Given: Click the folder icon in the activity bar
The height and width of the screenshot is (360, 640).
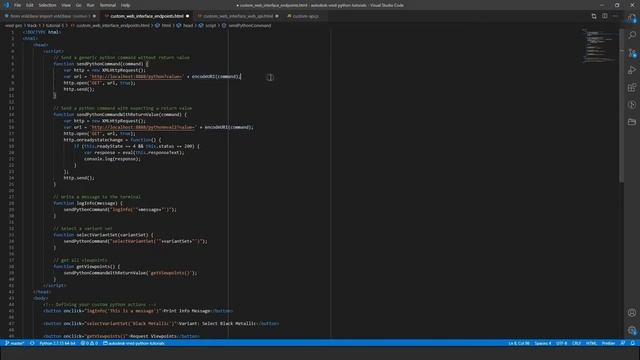Looking at the screenshot, I should [632, 122].
